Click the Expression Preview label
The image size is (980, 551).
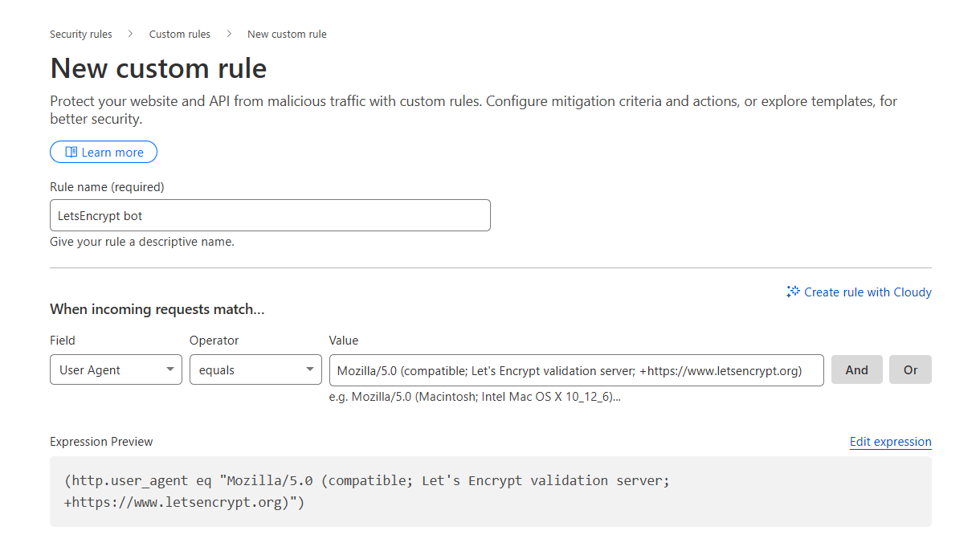[101, 442]
